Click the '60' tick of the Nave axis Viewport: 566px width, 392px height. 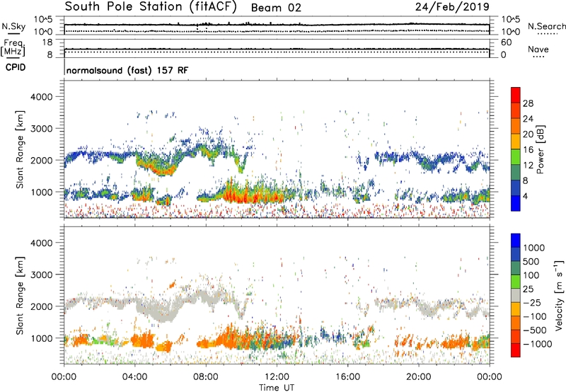(x=507, y=42)
